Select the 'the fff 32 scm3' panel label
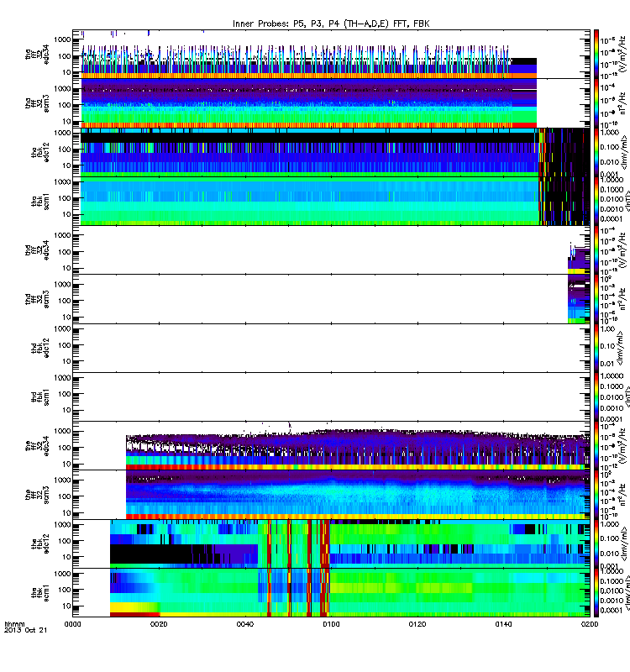This screenshot has width=630, height=672. coord(37,495)
